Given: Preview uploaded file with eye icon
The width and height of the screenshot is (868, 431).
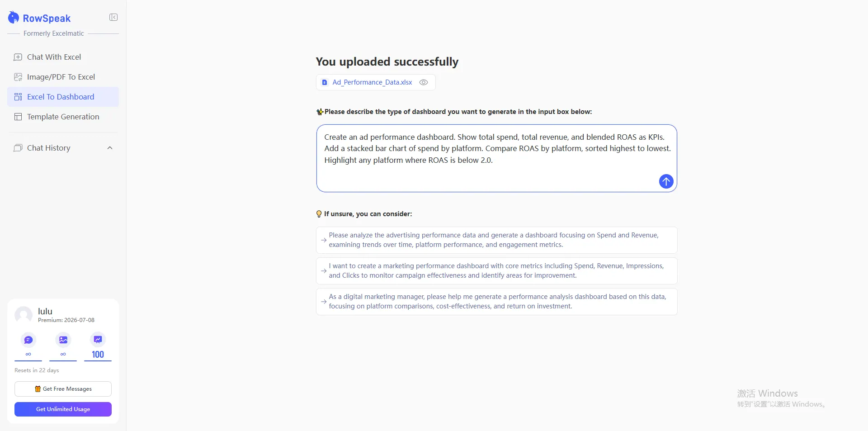Looking at the screenshot, I should coord(424,82).
